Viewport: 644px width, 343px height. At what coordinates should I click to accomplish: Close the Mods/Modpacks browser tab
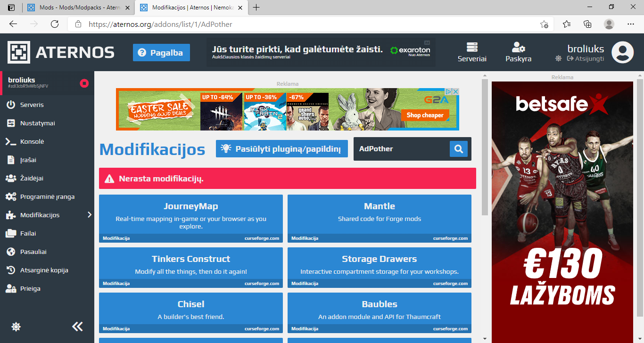click(127, 8)
